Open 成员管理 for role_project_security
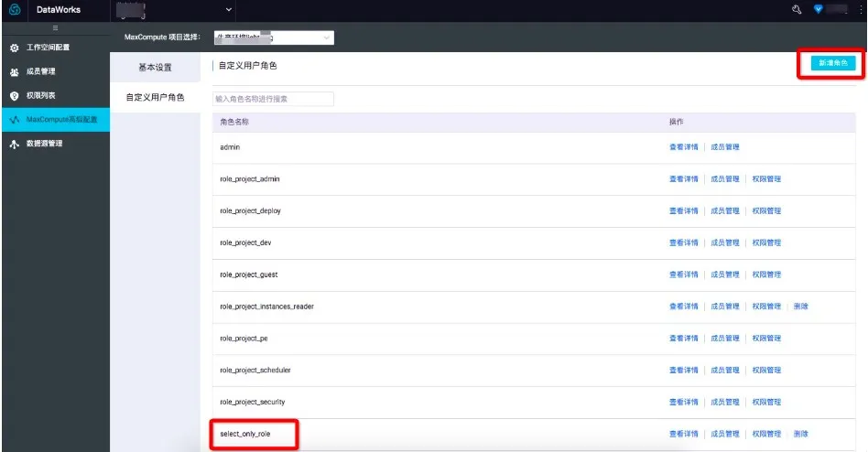Screen dimensions: 868x452 coord(725,403)
